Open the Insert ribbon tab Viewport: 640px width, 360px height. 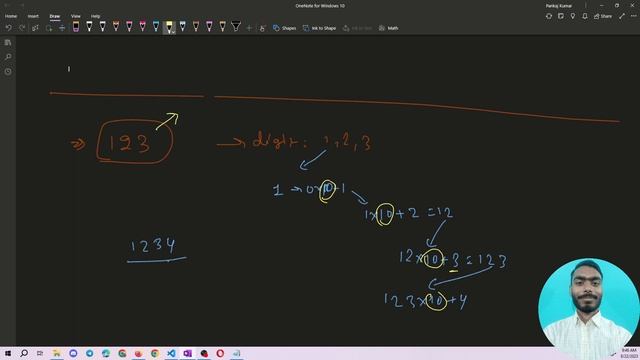(x=33, y=16)
